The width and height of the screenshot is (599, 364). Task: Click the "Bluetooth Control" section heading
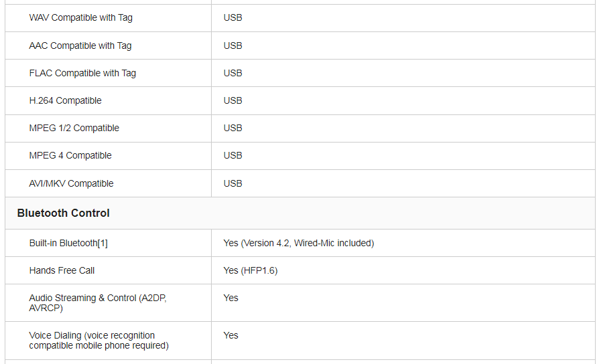(63, 213)
